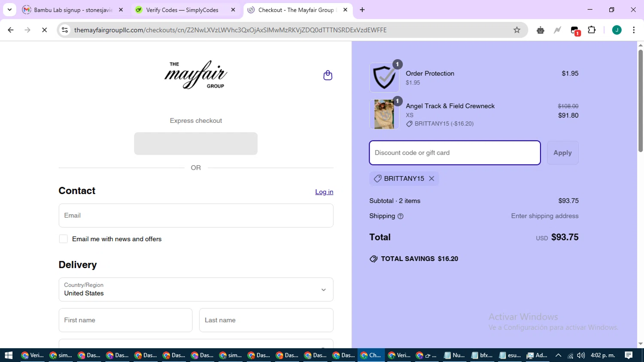This screenshot has width=644, height=362.
Task: Click the Email input field
Action: pos(196,216)
